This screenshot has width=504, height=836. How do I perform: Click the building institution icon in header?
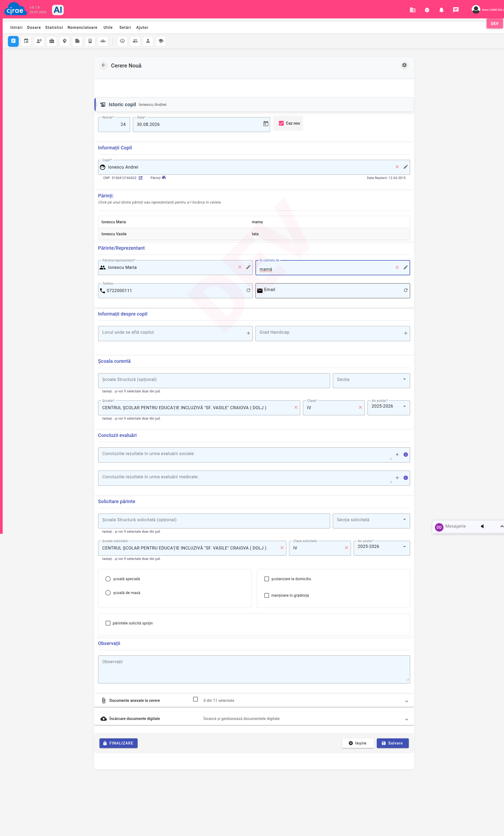(x=413, y=10)
